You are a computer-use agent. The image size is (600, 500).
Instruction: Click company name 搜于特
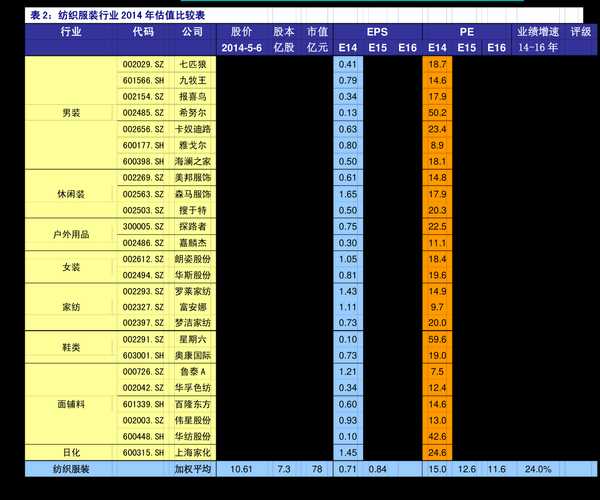tap(192, 210)
